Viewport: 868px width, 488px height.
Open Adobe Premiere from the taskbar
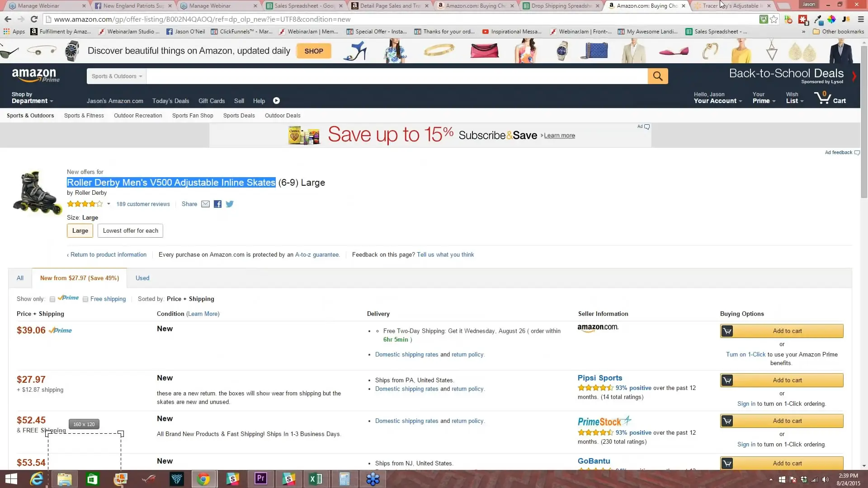coord(260,479)
